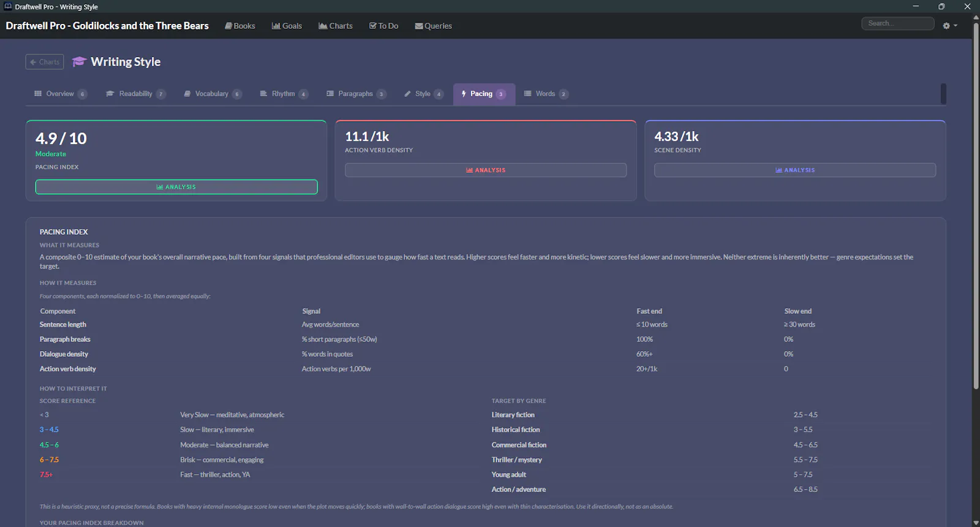Click the tab strip scroll handle
This screenshot has width=980, height=527.
tap(943, 94)
